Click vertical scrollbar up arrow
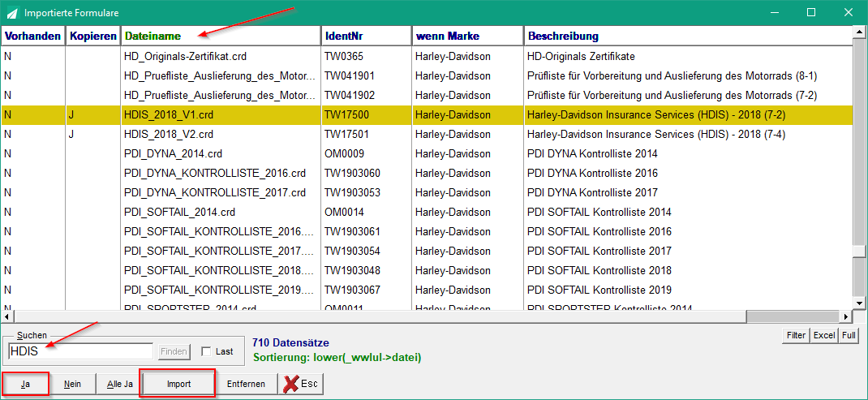Screen dimensions: 868x400 858,32
